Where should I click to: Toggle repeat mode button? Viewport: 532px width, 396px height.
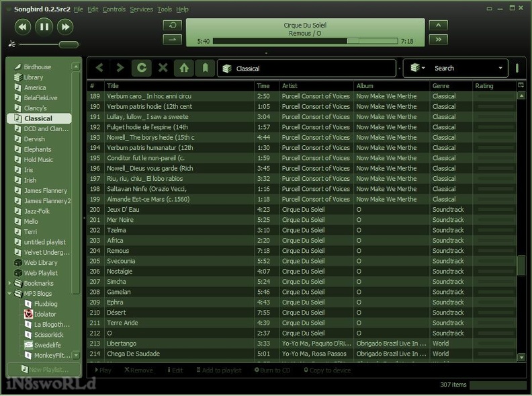point(173,25)
